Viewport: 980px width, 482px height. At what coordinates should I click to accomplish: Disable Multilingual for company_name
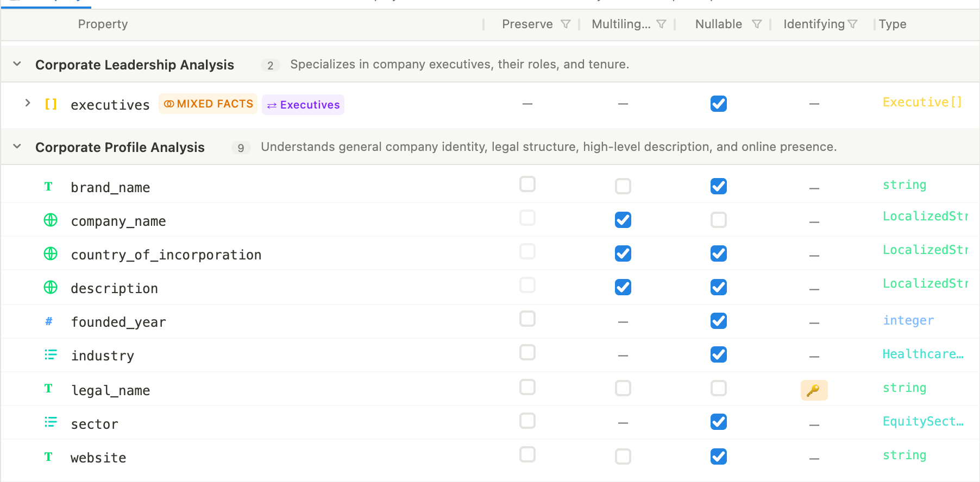[623, 220]
